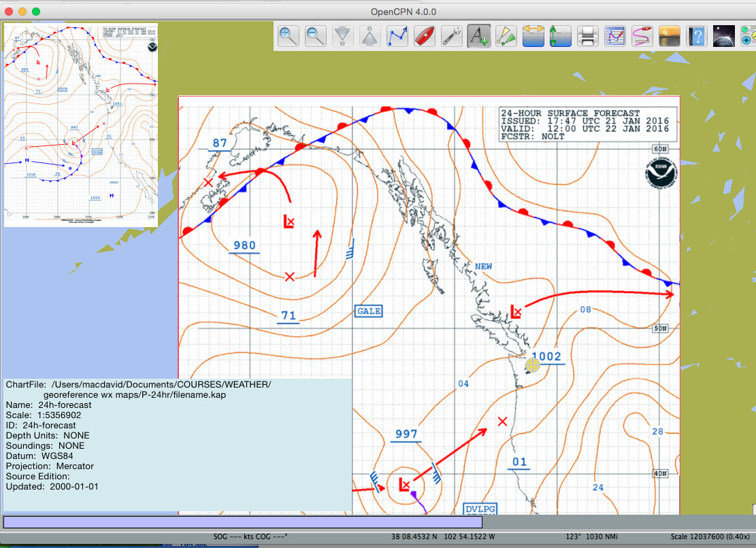756x548 pixels.
Task: Toggle the Show Tides vertical arrow icon
Action: [560, 36]
